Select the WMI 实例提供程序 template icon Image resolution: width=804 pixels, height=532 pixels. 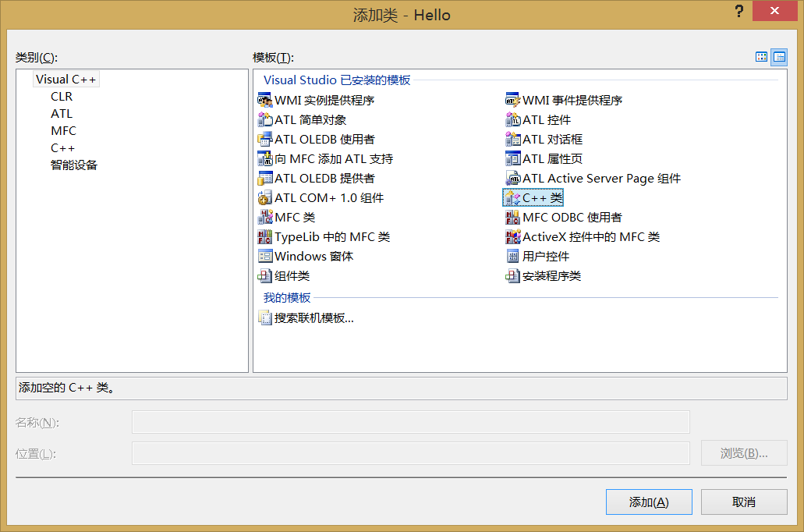click(x=265, y=101)
